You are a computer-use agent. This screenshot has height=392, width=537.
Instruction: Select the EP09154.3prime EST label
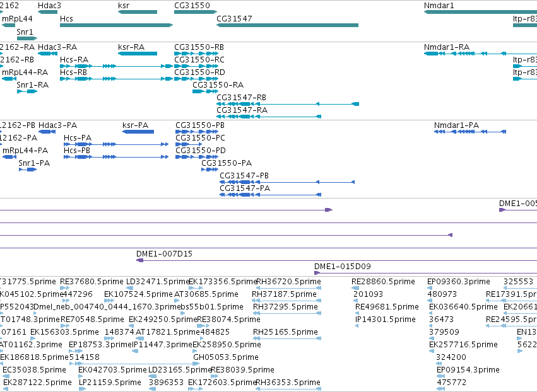(x=468, y=371)
